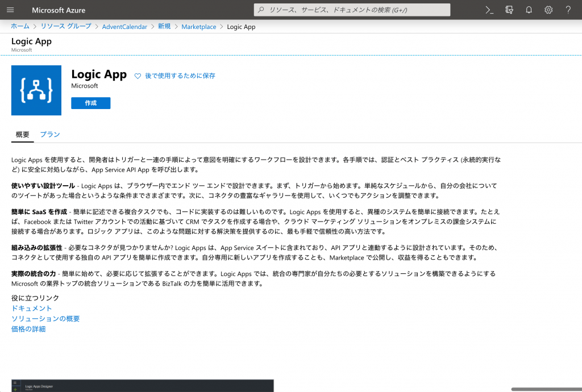Click the Logic App blue logo tile
The width and height of the screenshot is (582, 392).
pyautogui.click(x=36, y=90)
